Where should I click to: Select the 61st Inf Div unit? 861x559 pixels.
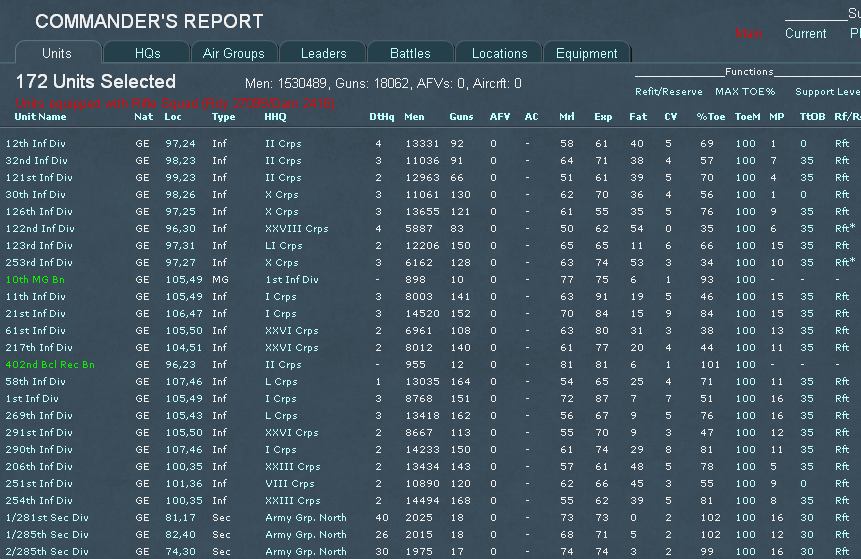pos(36,331)
